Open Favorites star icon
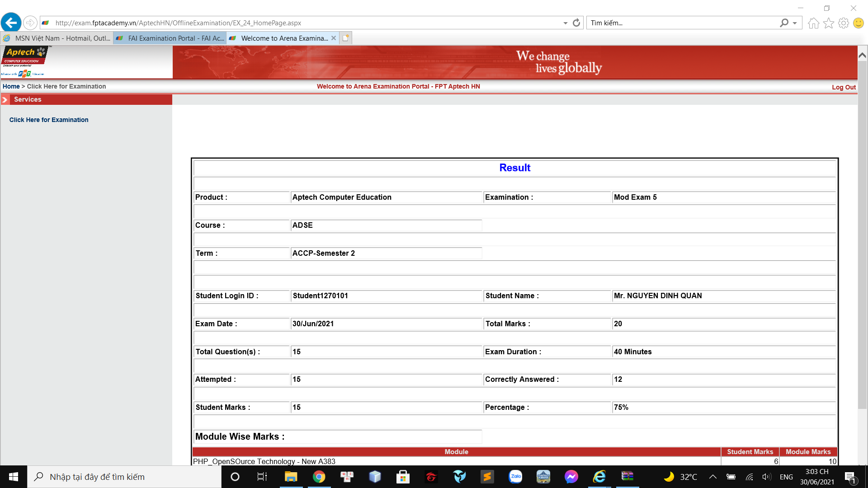The height and width of the screenshot is (488, 868). click(829, 23)
